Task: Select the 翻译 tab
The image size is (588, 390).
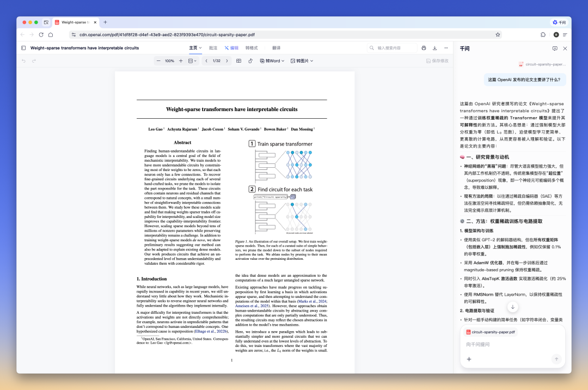Action: point(277,48)
